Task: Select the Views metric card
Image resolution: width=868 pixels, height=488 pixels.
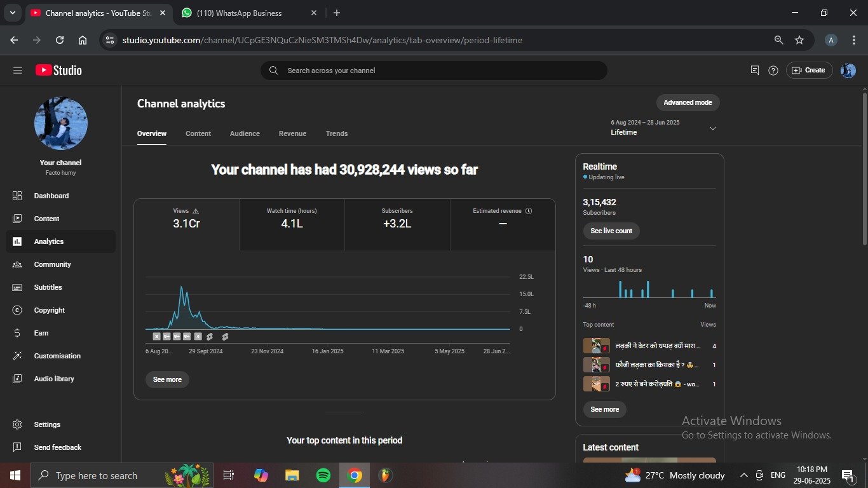Action: tap(186, 224)
